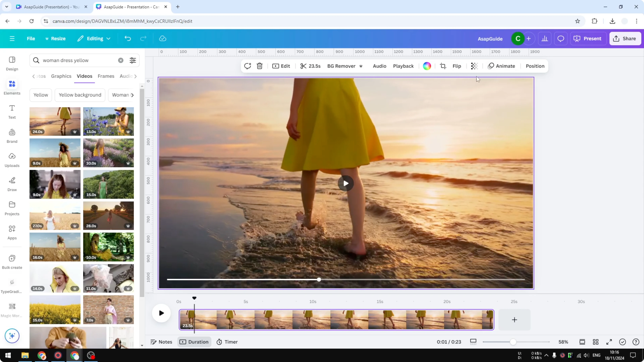This screenshot has height=362, width=644.
Task: Open the color adjustment wheel
Action: [427, 66]
